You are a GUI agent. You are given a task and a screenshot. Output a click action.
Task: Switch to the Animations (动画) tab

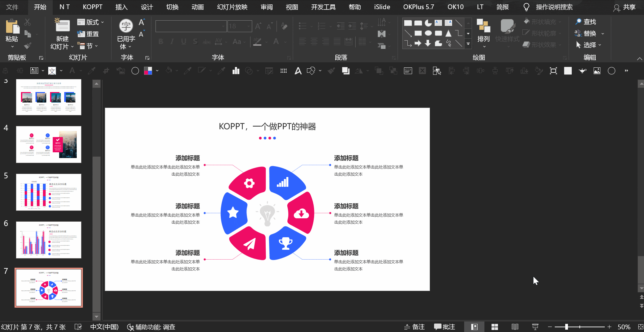click(x=197, y=7)
